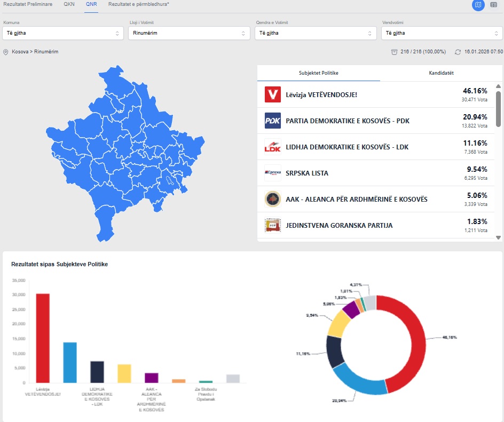
Task: Click the party list scrollbar down arrow
Action: (x=499, y=237)
